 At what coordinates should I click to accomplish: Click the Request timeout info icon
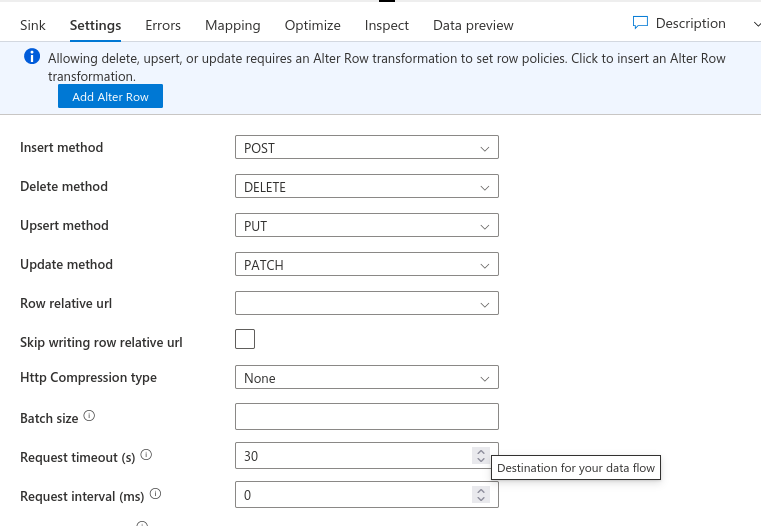(146, 455)
